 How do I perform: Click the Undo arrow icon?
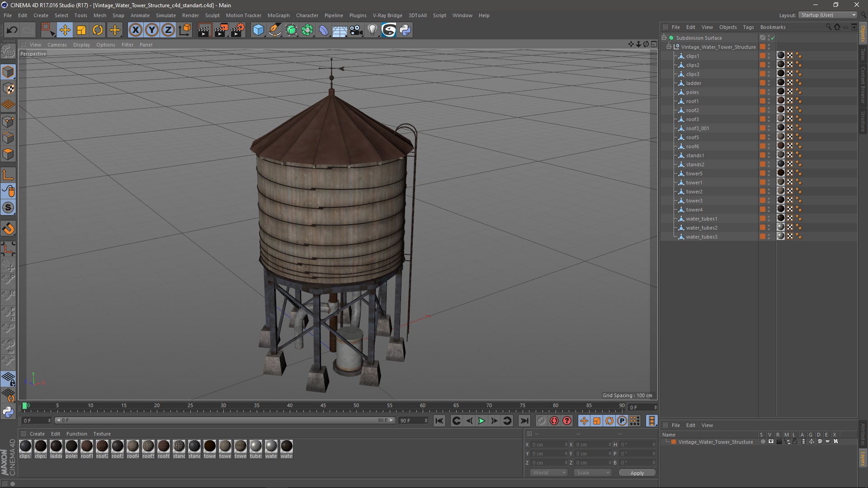(x=12, y=30)
